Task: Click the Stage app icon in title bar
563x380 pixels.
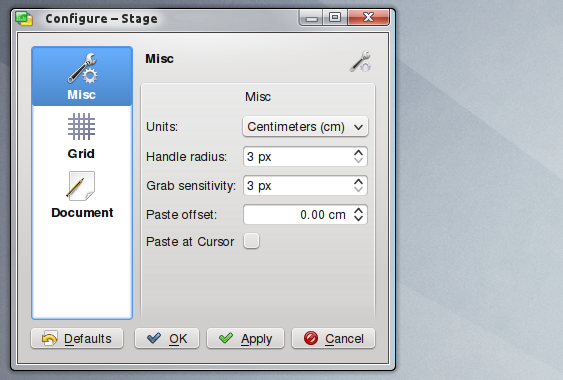Action: click(x=24, y=18)
